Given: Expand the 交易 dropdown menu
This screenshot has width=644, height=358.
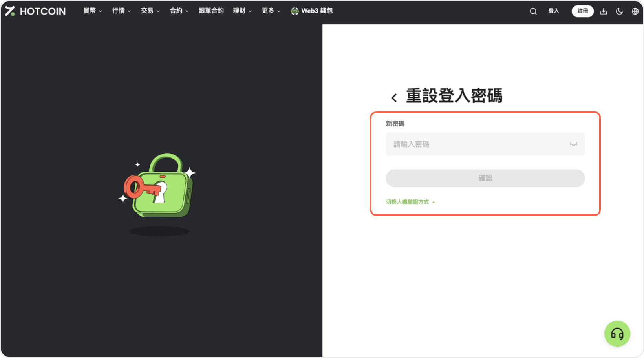Looking at the screenshot, I should point(150,11).
